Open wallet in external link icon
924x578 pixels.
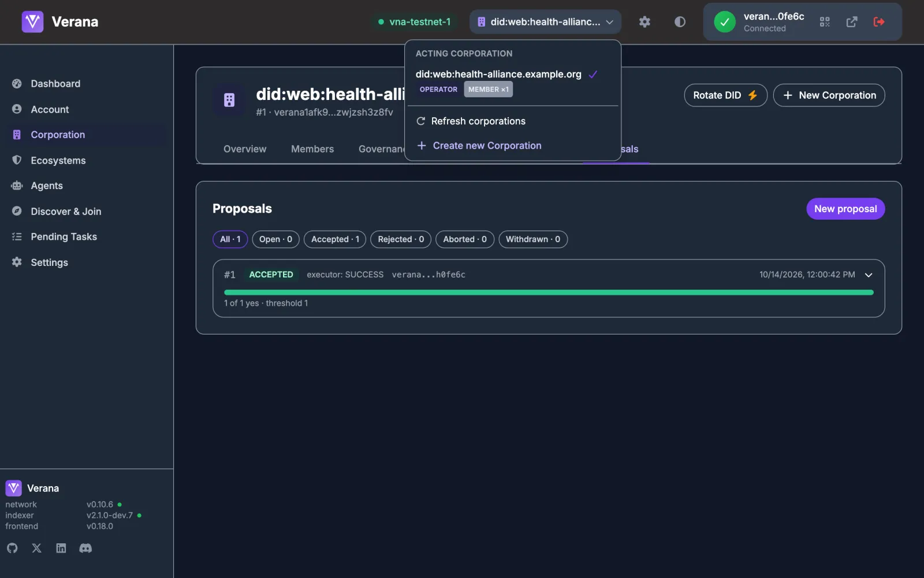click(x=852, y=22)
